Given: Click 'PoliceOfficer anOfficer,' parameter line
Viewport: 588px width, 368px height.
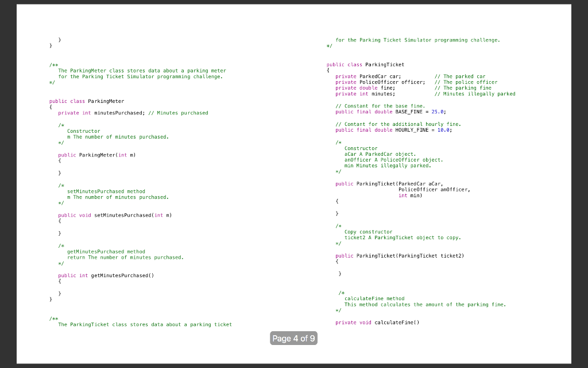Looking at the screenshot, I should [434, 190].
